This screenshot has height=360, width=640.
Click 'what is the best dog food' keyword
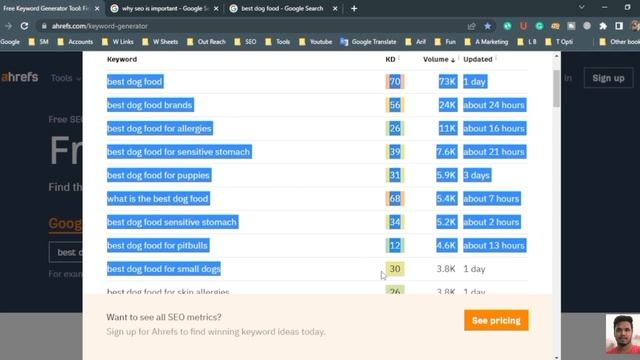158,199
